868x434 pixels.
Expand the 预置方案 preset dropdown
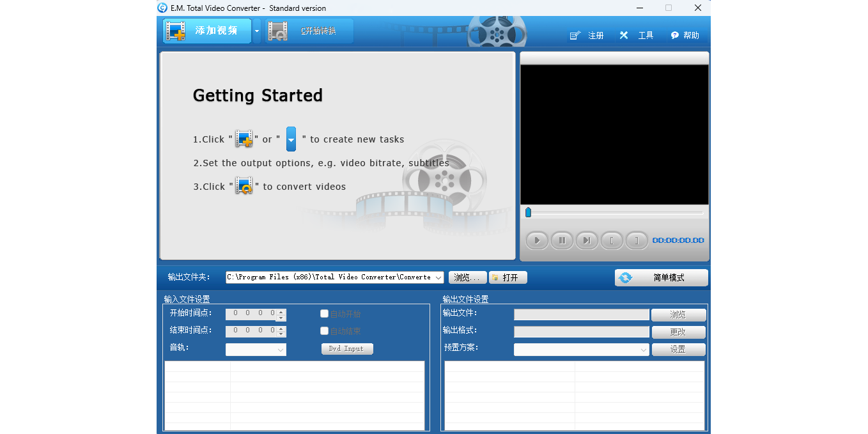click(x=644, y=349)
